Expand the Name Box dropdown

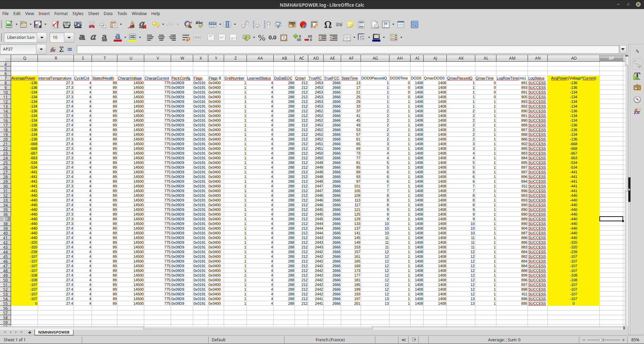tap(41, 49)
